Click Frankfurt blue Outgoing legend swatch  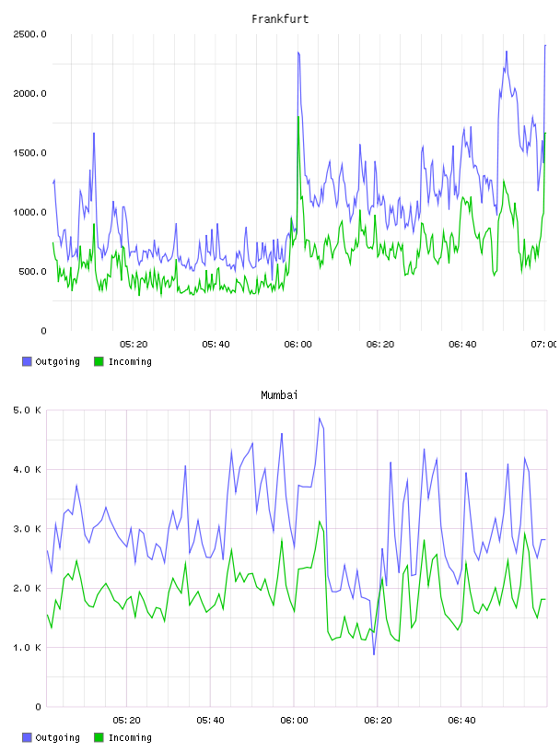click(27, 361)
